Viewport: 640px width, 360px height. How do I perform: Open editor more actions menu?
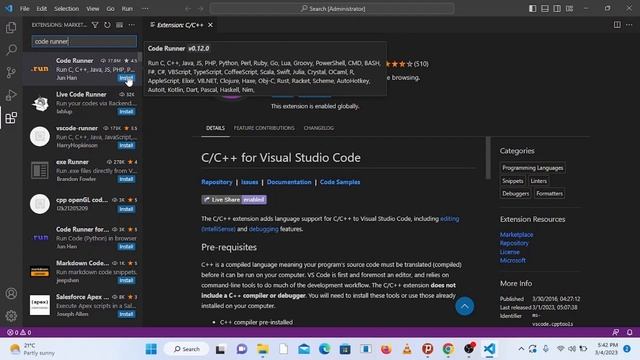click(x=629, y=25)
